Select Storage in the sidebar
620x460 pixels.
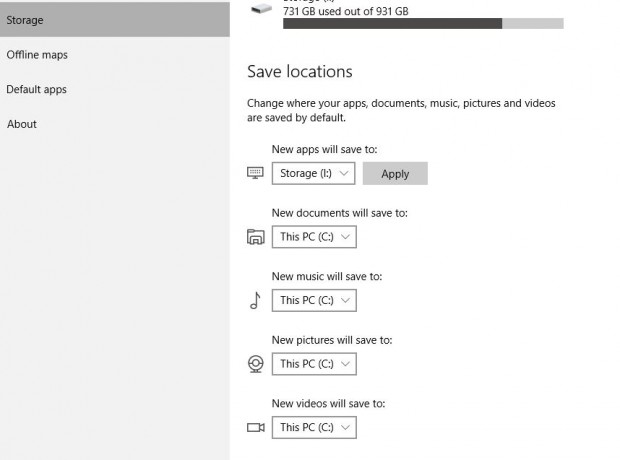click(115, 20)
